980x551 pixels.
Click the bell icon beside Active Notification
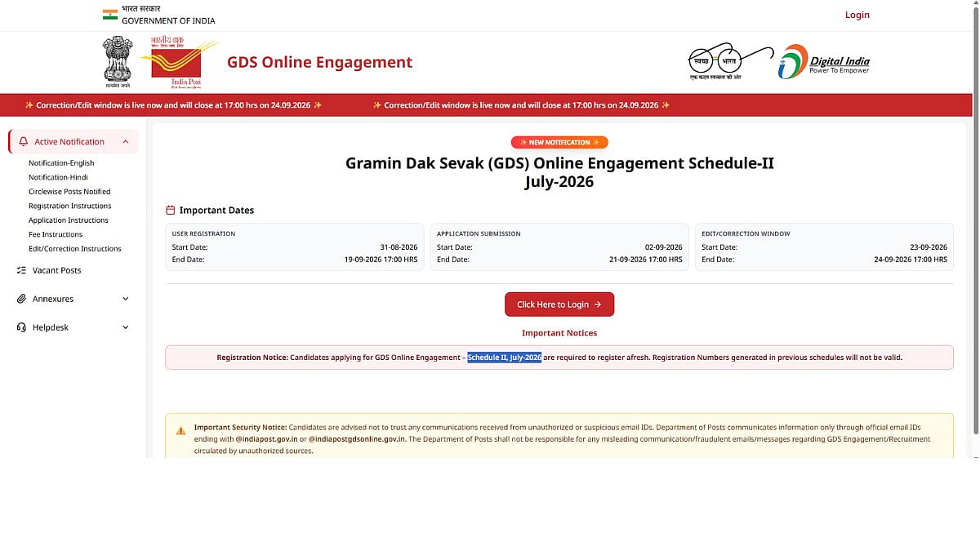tap(23, 142)
